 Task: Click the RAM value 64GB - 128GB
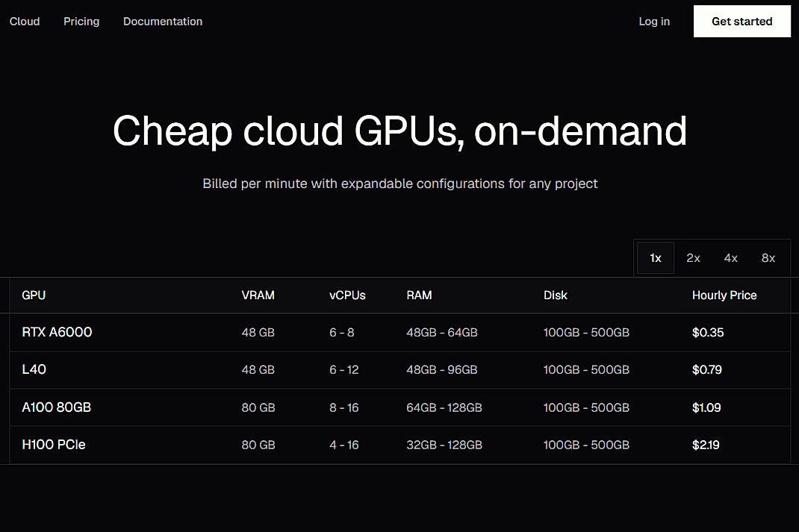[444, 408]
